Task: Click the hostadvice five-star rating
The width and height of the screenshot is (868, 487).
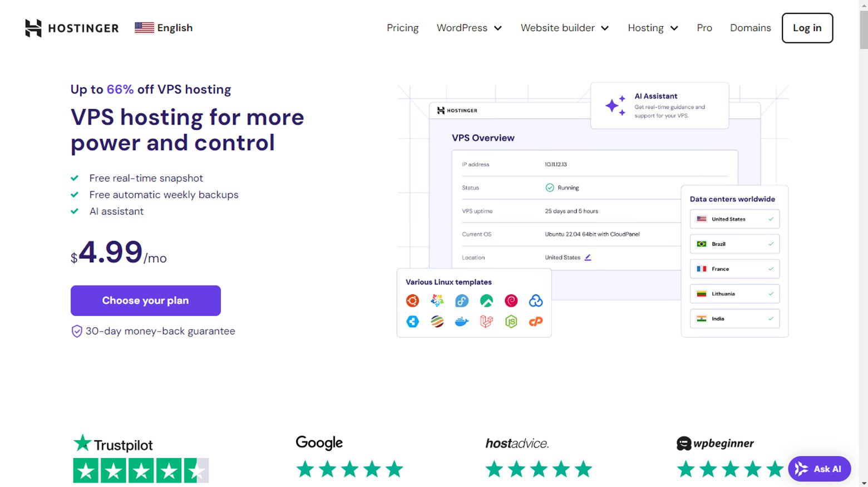Action: (539, 469)
